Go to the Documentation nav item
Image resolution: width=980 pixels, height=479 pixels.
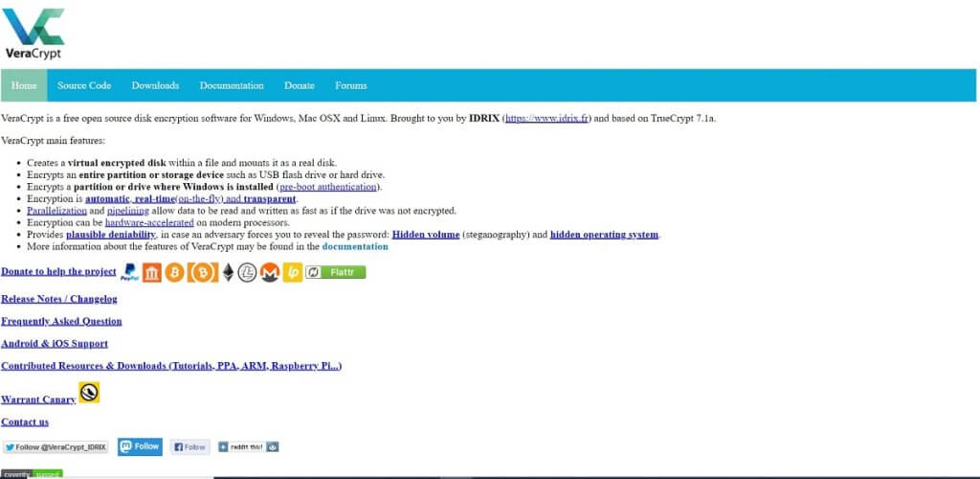[232, 85]
